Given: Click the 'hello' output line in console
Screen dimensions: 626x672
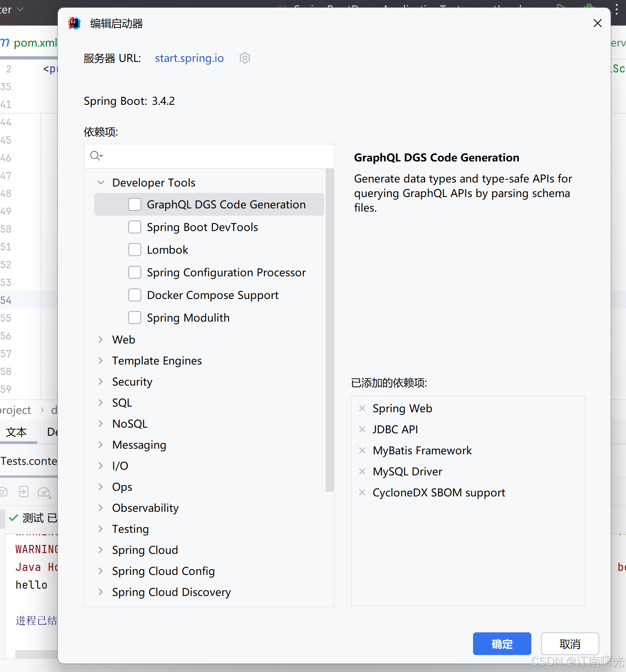Looking at the screenshot, I should coord(31,585).
